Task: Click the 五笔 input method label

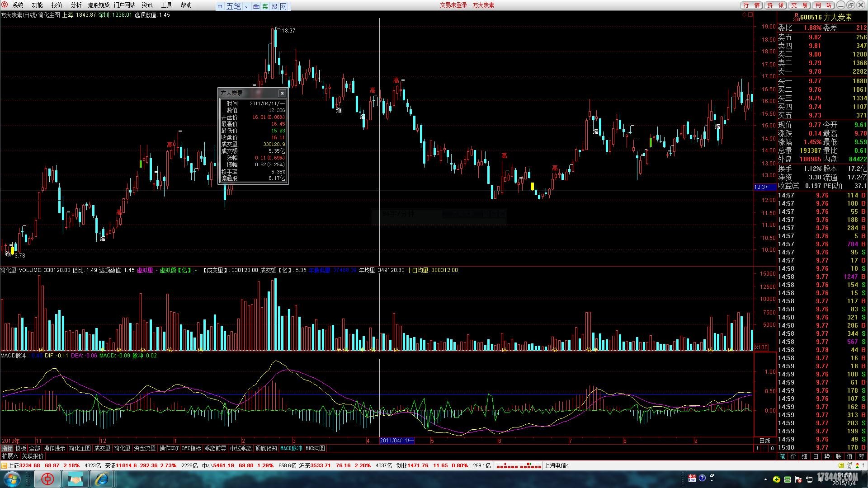Action: point(233,6)
